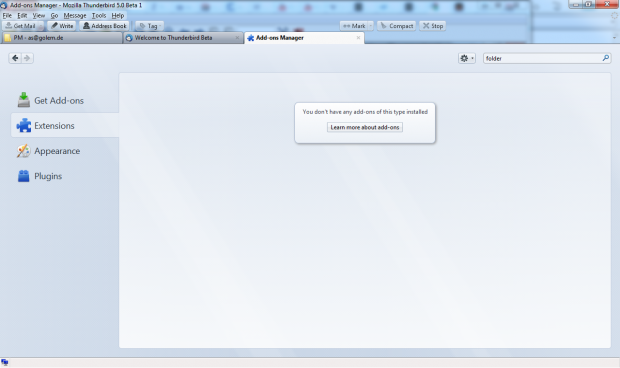Click the Get Mail toolbar button

(21, 26)
